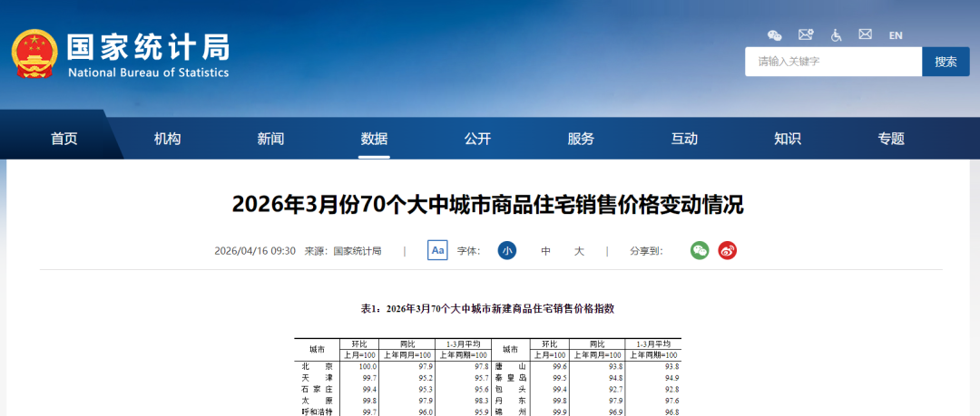The width and height of the screenshot is (980, 416).
Task: Click the 国家统计局 site title text
Action: click(149, 47)
